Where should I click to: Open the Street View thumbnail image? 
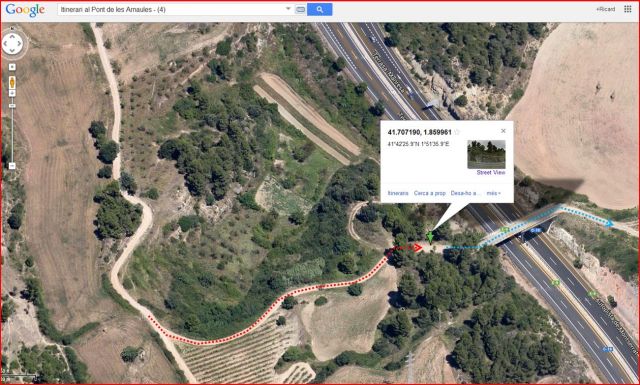486,154
